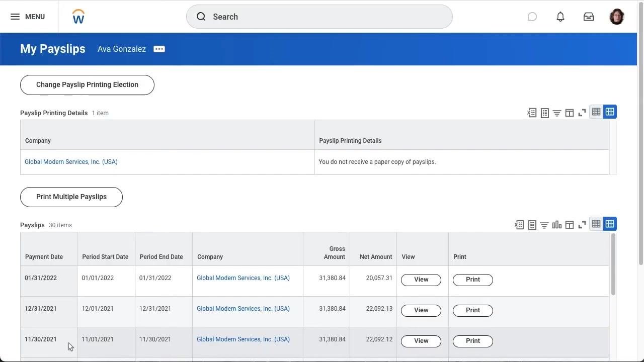This screenshot has height=362, width=644.
Task: Print the 12/31/2021 payslip
Action: coord(473,310)
